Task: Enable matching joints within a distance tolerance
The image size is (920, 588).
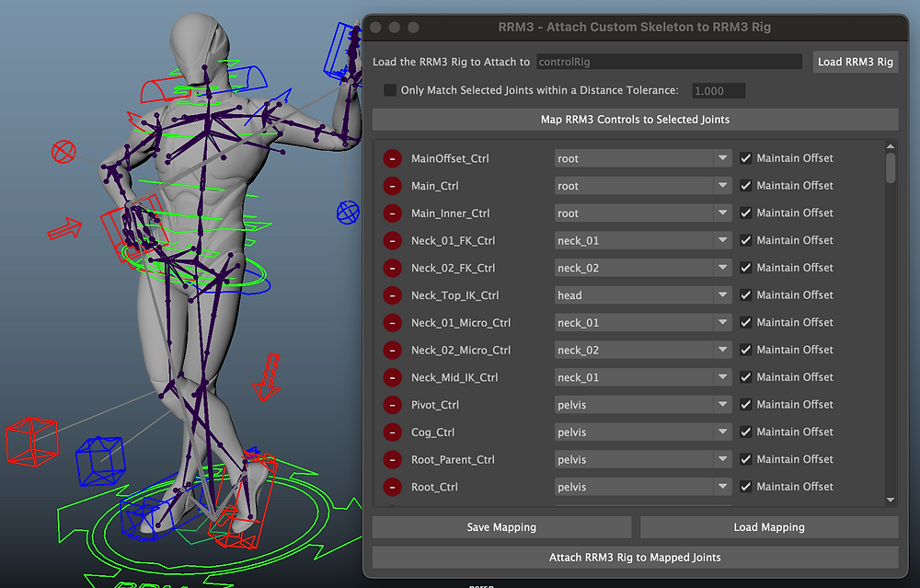Action: click(390, 90)
